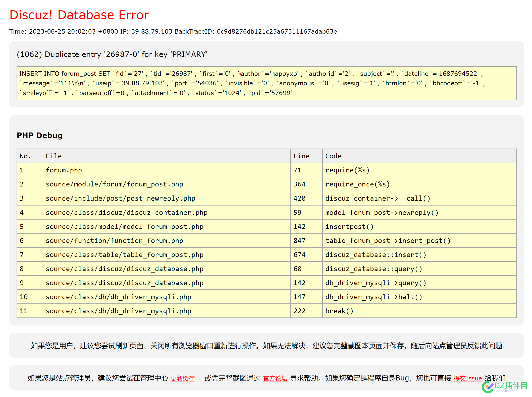Click the table_forum_post->insert_post() code cell
532x397 pixels.
(x=419, y=241)
